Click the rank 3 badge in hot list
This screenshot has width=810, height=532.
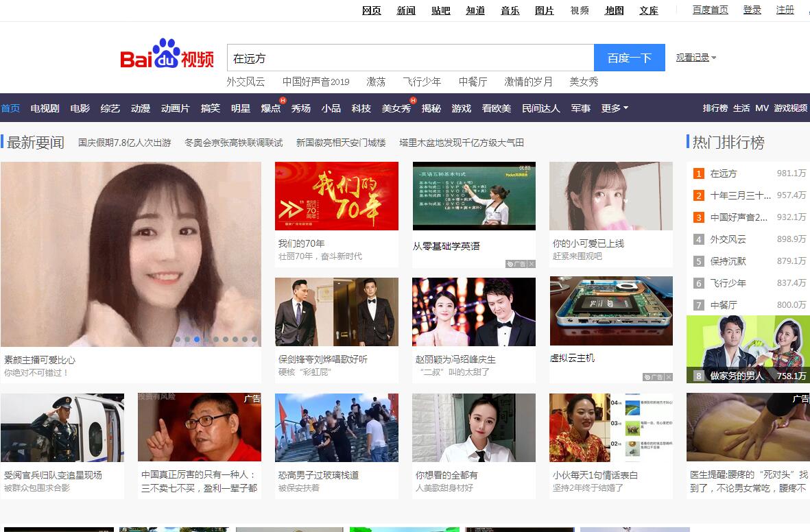point(698,217)
